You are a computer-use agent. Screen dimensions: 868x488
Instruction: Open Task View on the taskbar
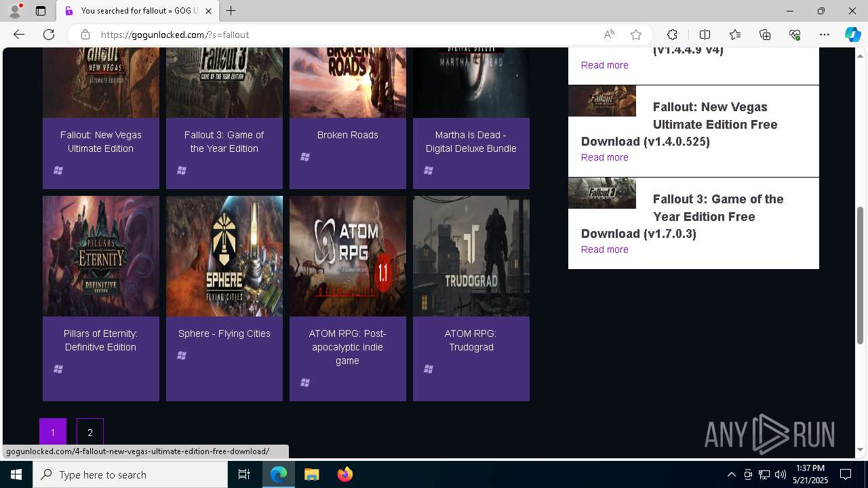[x=244, y=474]
